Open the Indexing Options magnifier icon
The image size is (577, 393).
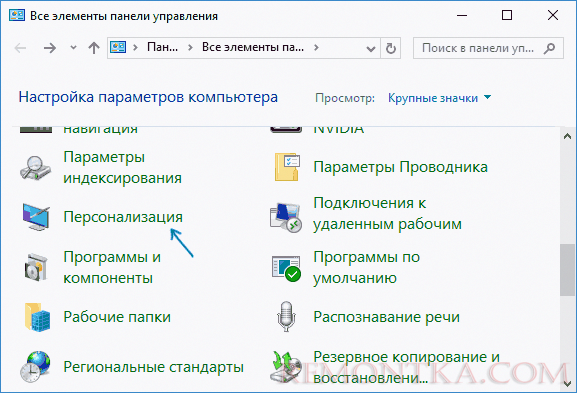click(35, 168)
